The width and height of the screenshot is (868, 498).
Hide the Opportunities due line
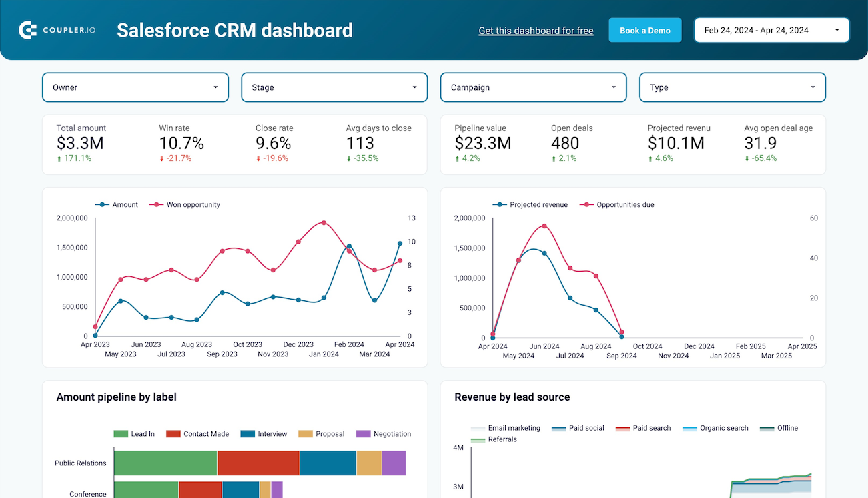(x=617, y=204)
